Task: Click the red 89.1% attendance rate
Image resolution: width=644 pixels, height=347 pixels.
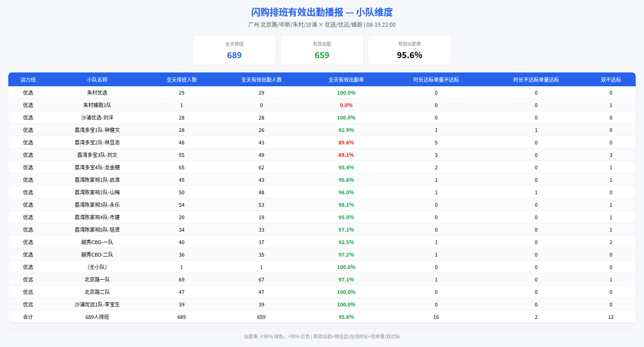Action: [x=346, y=155]
